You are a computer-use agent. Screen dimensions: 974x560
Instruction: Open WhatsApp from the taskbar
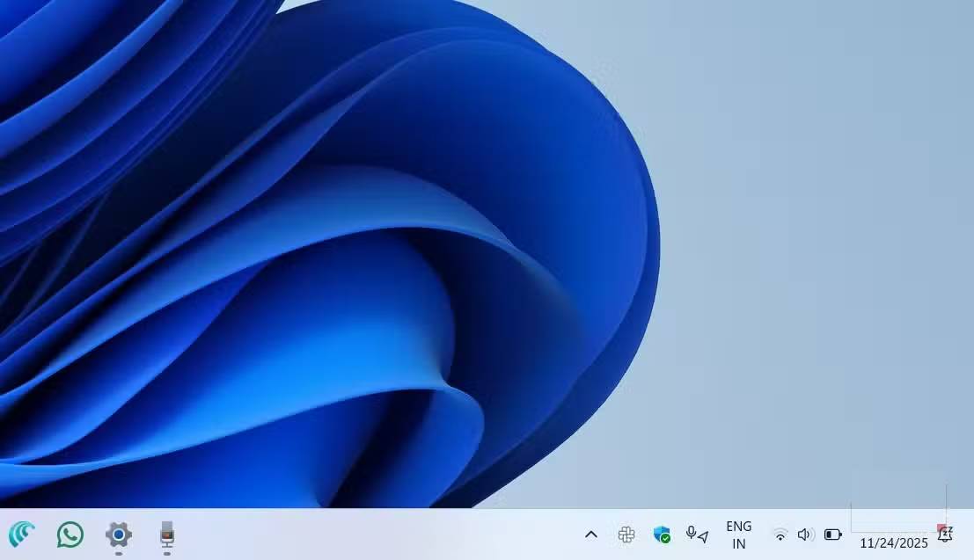tap(69, 534)
